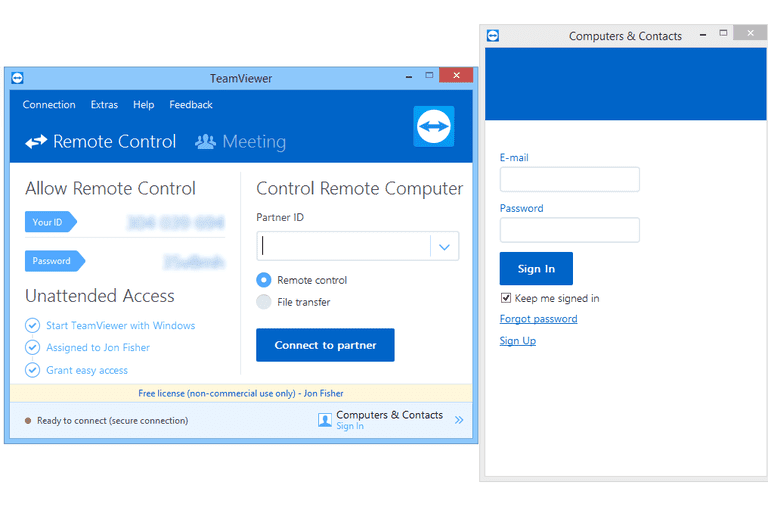Click the connection status dot indicator
Image resolution: width=768 pixels, height=513 pixels.
point(28,420)
